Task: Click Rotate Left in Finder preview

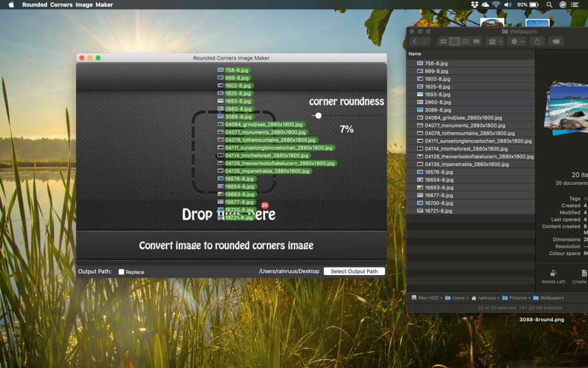Action: (x=553, y=277)
